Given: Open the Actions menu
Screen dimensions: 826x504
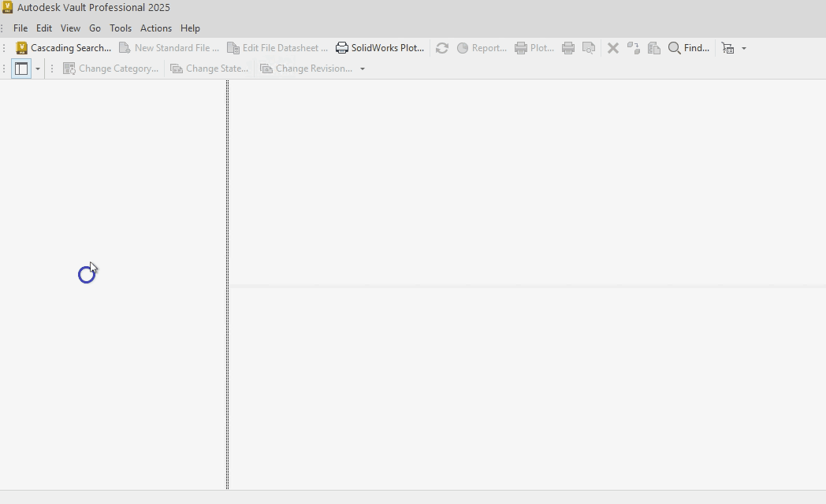Looking at the screenshot, I should click(x=155, y=28).
